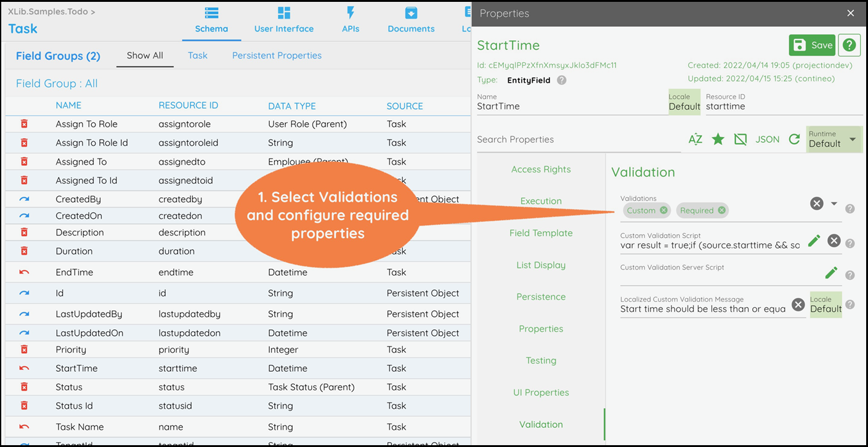Save the StartTime field properties
The width and height of the screenshot is (868, 447).
(x=812, y=45)
